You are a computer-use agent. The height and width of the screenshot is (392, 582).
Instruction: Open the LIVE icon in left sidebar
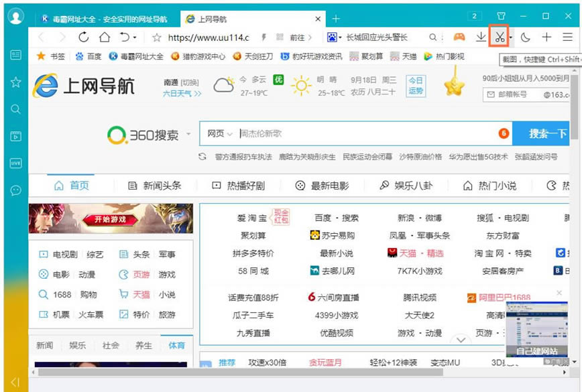point(15,163)
